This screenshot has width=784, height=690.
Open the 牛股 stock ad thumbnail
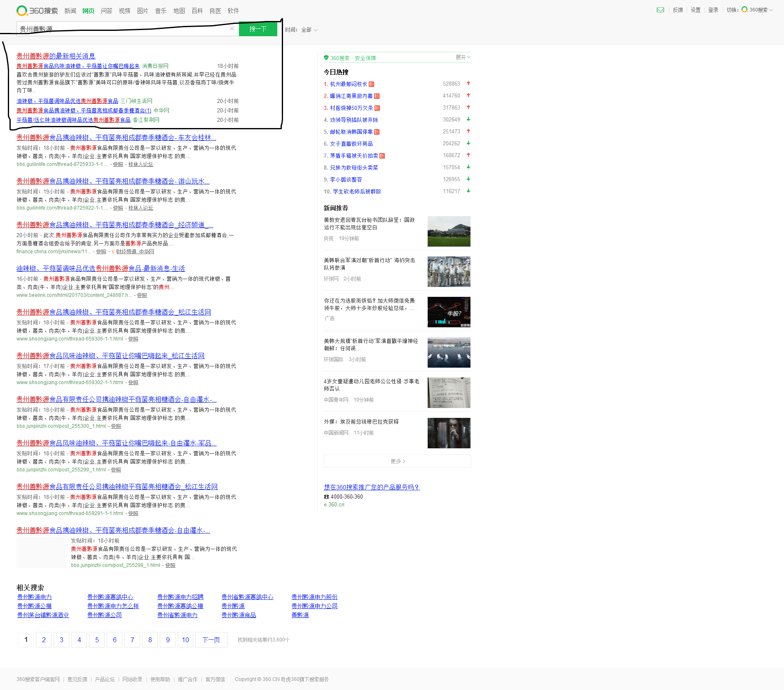point(449,312)
